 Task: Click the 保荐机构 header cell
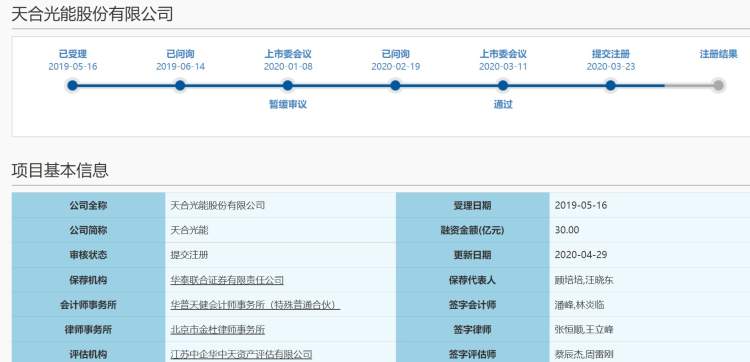(x=88, y=280)
